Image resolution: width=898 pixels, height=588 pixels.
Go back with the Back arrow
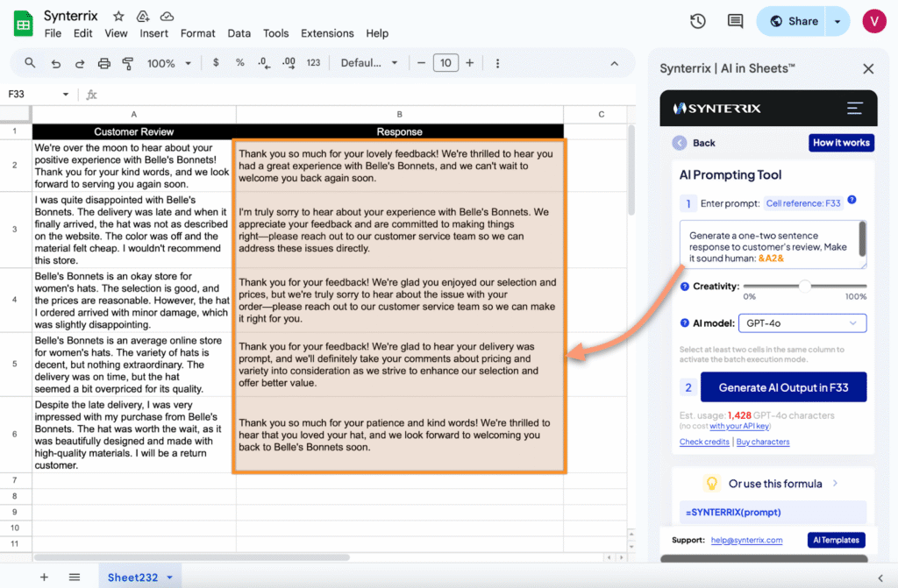tap(680, 143)
